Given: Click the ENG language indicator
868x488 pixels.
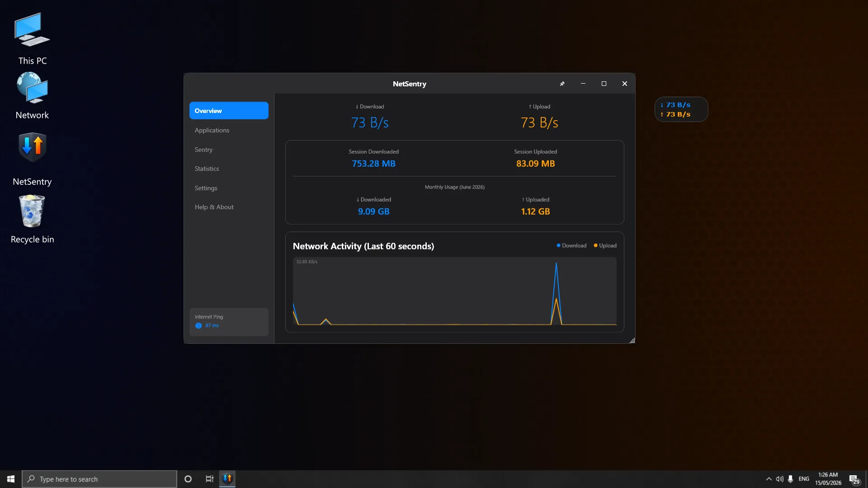Looking at the screenshot, I should (804, 479).
